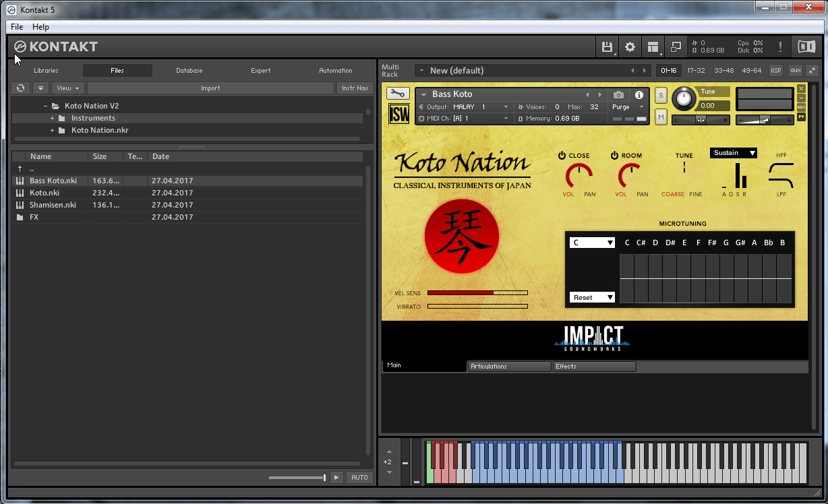828x504 pixels.
Task: Click the minimized view icon
Action: click(676, 47)
